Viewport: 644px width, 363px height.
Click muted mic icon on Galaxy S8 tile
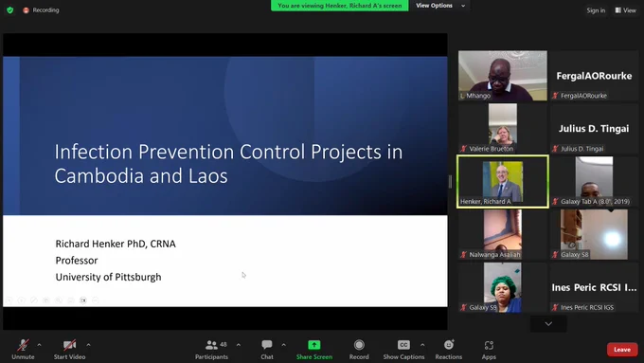point(555,254)
